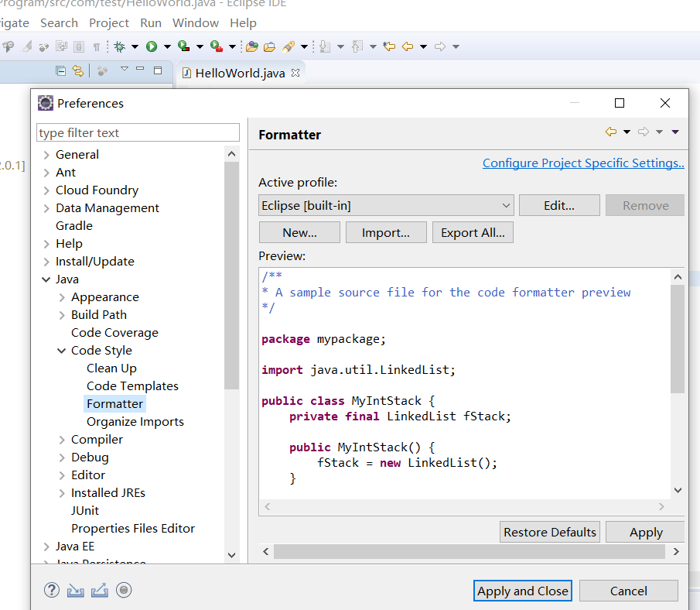Click the Edit... profile button

pyautogui.click(x=559, y=206)
